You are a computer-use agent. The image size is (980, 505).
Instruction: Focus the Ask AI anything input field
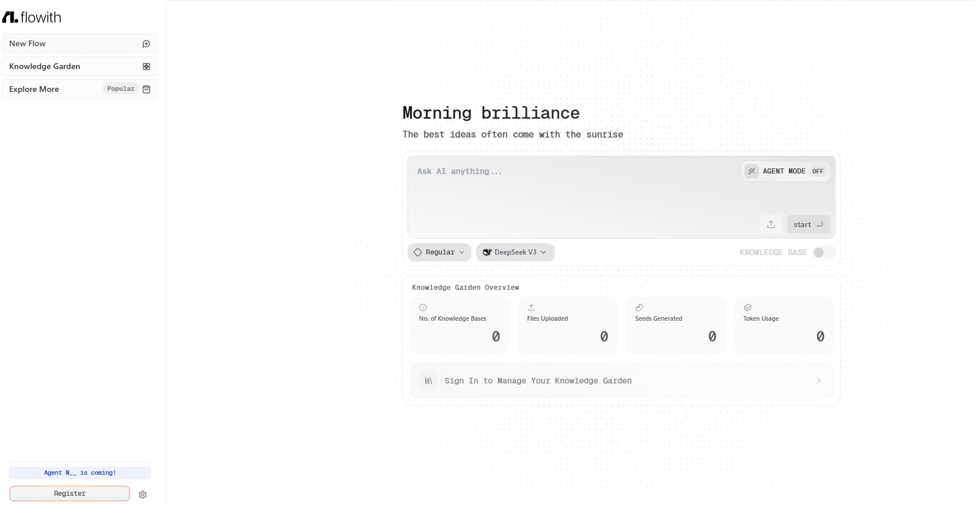[571, 188]
